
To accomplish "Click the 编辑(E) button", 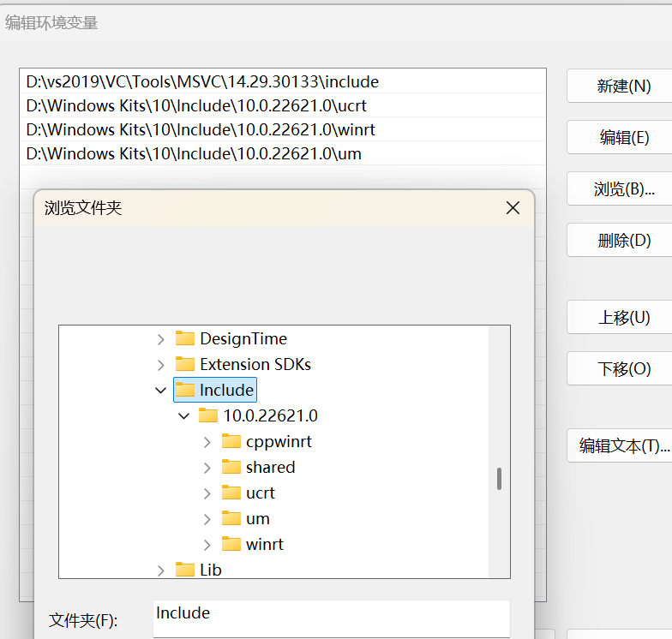I will click(621, 137).
